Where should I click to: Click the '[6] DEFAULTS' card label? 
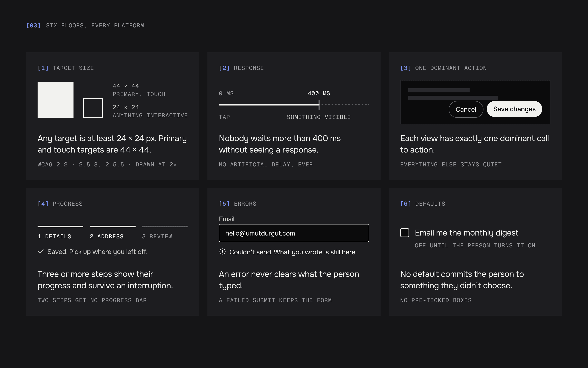423,204
